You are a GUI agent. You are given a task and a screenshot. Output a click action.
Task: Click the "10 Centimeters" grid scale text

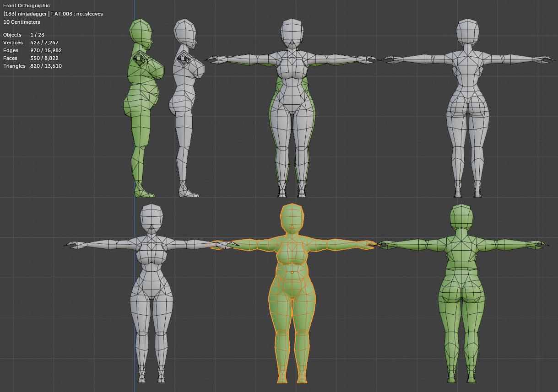click(22, 22)
